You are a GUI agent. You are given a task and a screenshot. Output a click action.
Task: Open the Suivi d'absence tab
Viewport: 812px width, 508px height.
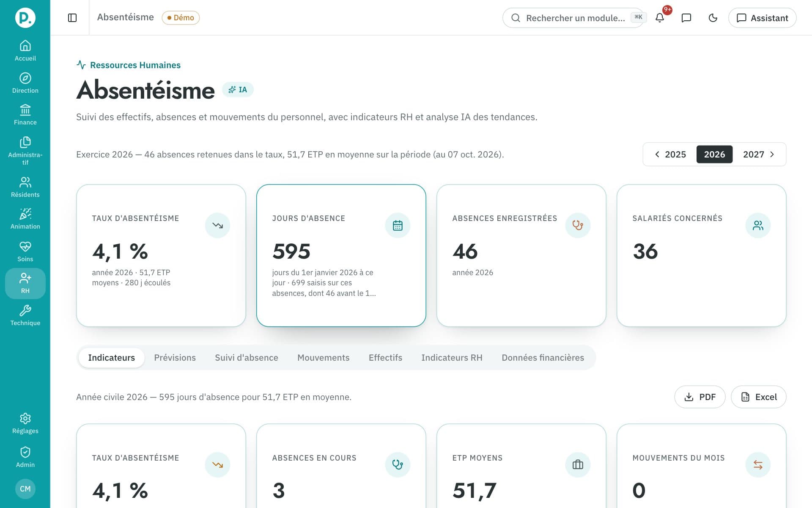tap(247, 358)
